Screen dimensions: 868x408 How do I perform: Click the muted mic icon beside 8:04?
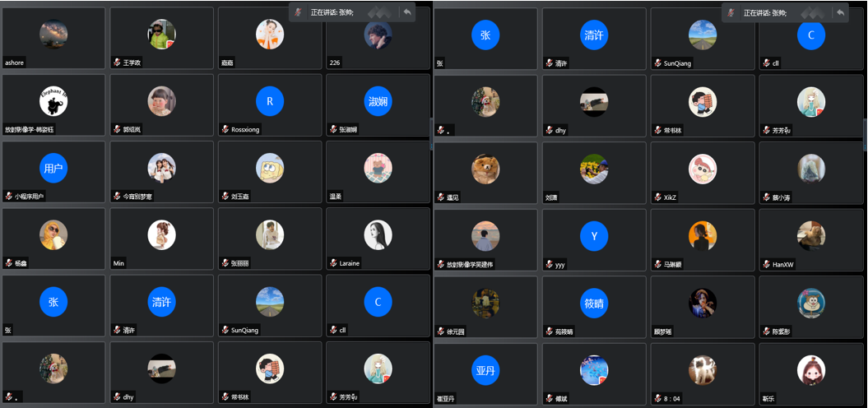pyautogui.click(x=657, y=398)
